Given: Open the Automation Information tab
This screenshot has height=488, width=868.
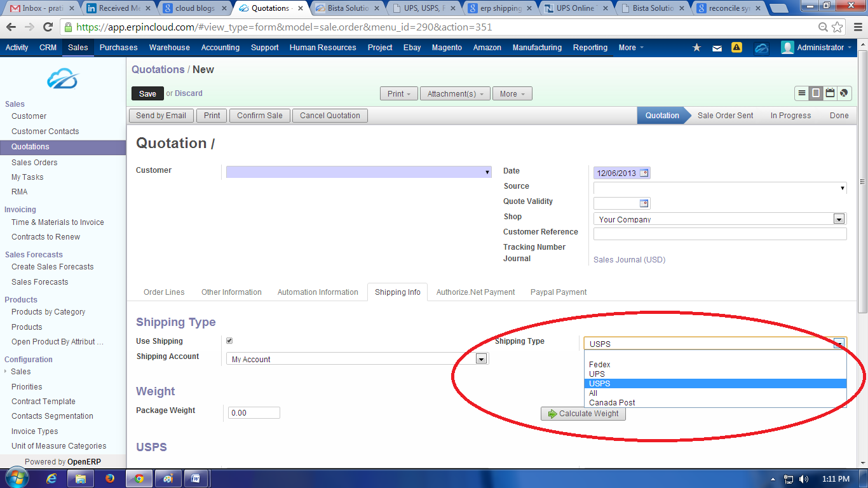Looking at the screenshot, I should pyautogui.click(x=318, y=292).
